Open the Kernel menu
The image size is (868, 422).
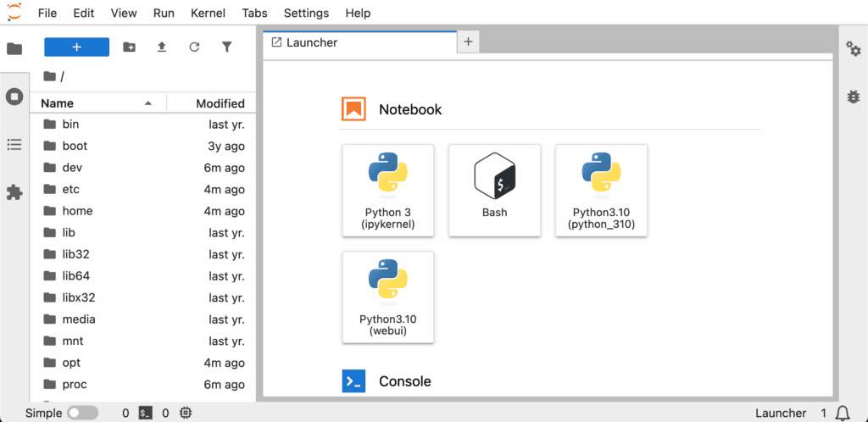(208, 13)
